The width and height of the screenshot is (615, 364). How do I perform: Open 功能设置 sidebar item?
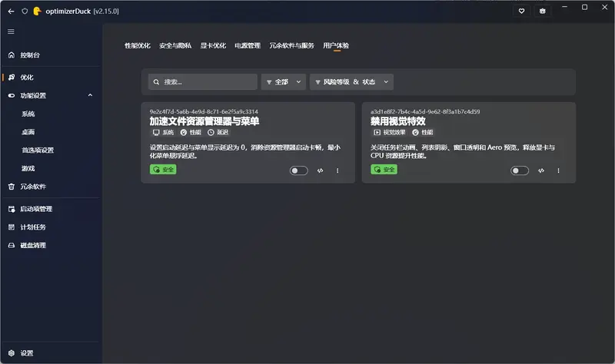click(x=51, y=95)
